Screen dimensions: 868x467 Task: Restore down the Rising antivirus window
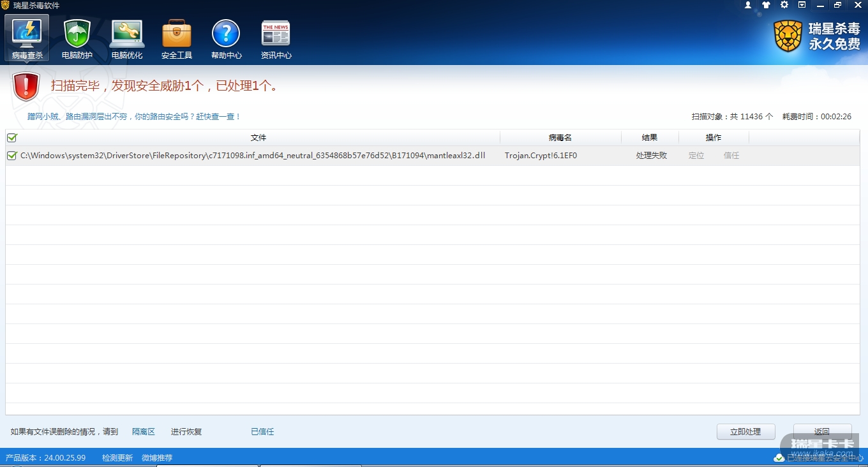(x=839, y=5)
